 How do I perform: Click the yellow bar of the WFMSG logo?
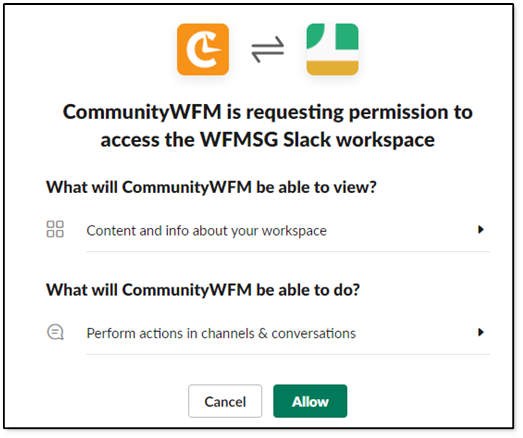(x=332, y=68)
